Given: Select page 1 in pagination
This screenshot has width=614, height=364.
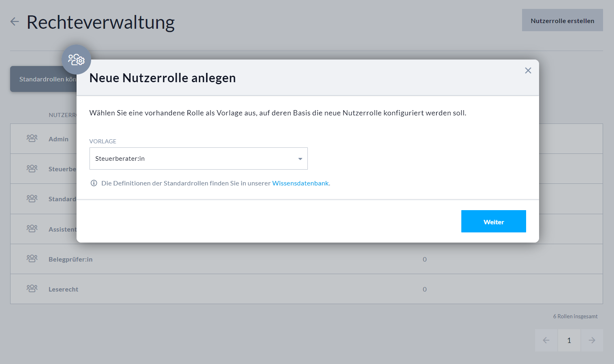Looking at the screenshot, I should click(569, 340).
